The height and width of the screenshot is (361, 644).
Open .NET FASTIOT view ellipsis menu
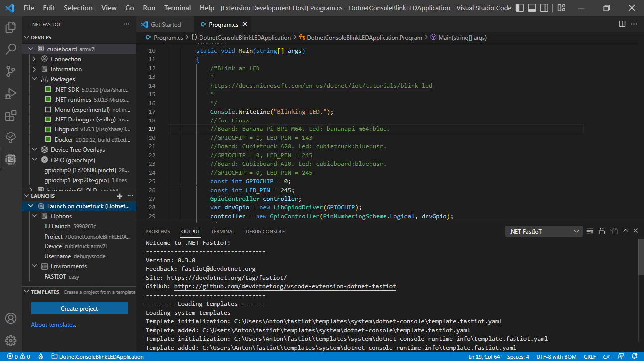[126, 24]
